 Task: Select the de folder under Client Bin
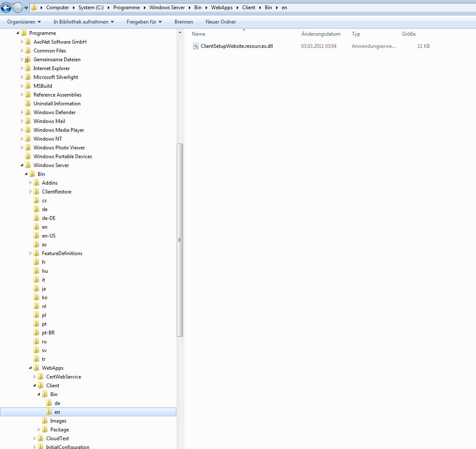tap(57, 403)
